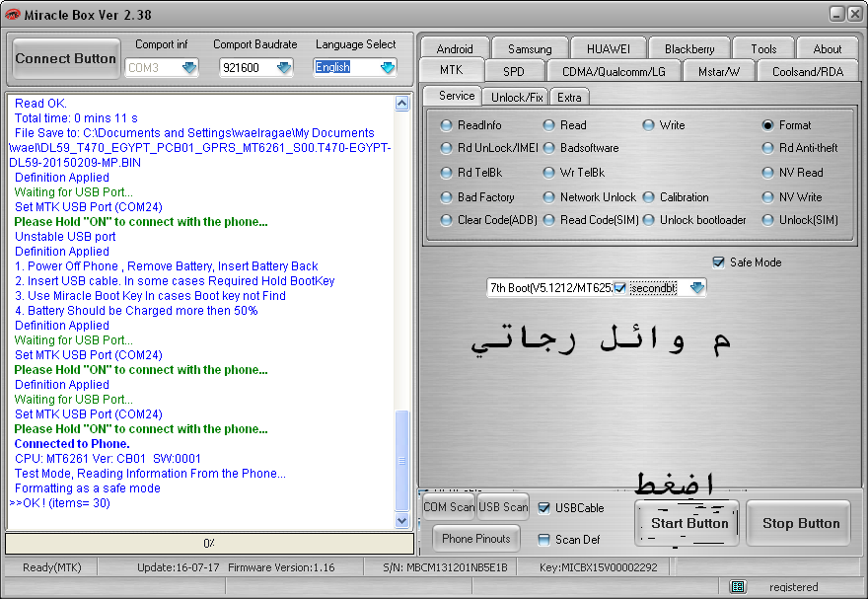Open the Comport inf COM3 dropdown
Viewport: 868px width, 599px height.
(189, 67)
